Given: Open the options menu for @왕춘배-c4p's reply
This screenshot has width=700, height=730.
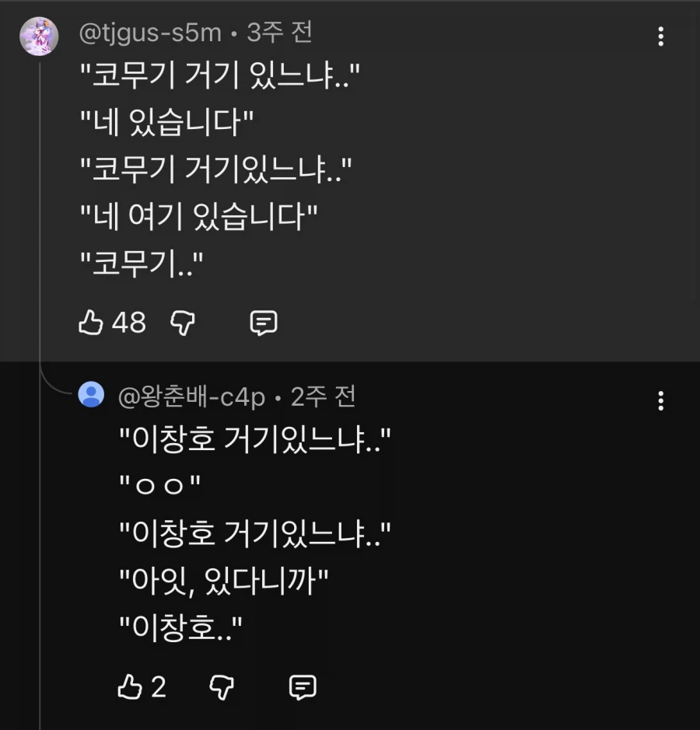Looking at the screenshot, I should 661,401.
